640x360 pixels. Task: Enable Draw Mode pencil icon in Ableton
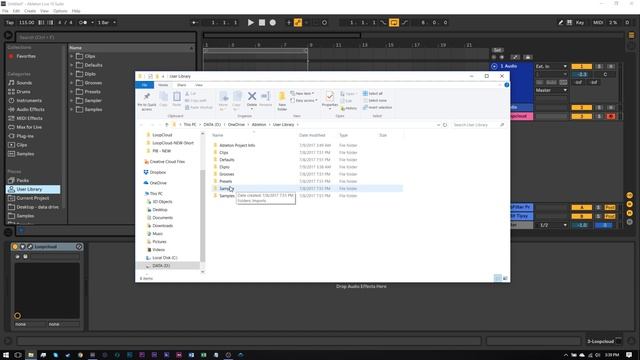point(560,22)
